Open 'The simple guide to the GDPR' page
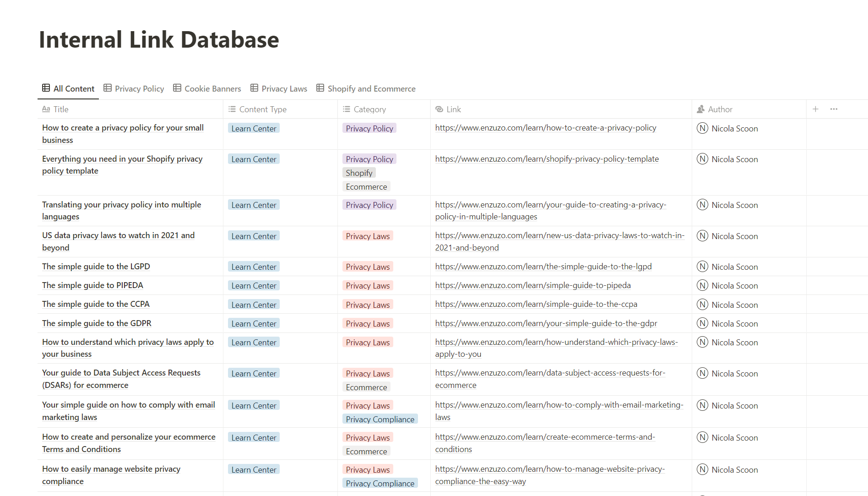 coord(97,323)
